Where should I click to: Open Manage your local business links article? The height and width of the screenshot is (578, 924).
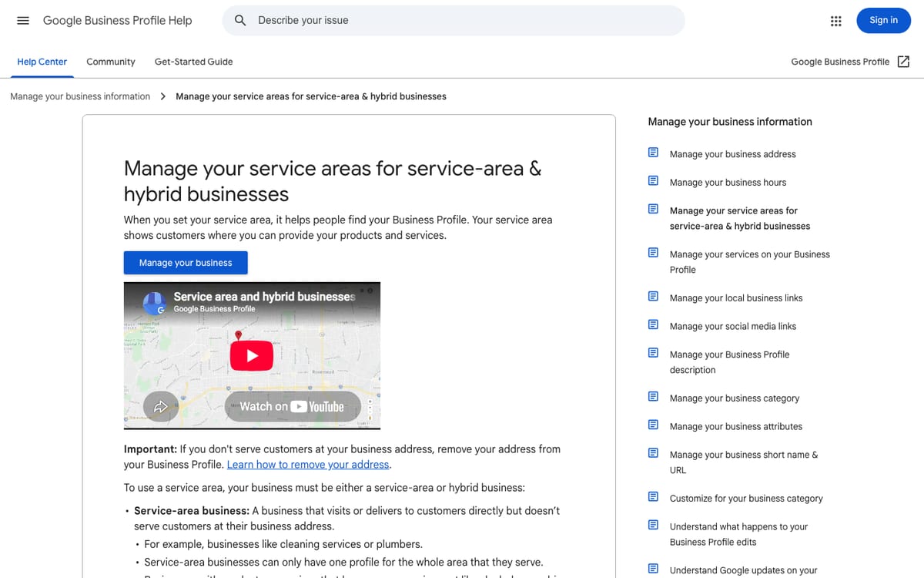736,298
